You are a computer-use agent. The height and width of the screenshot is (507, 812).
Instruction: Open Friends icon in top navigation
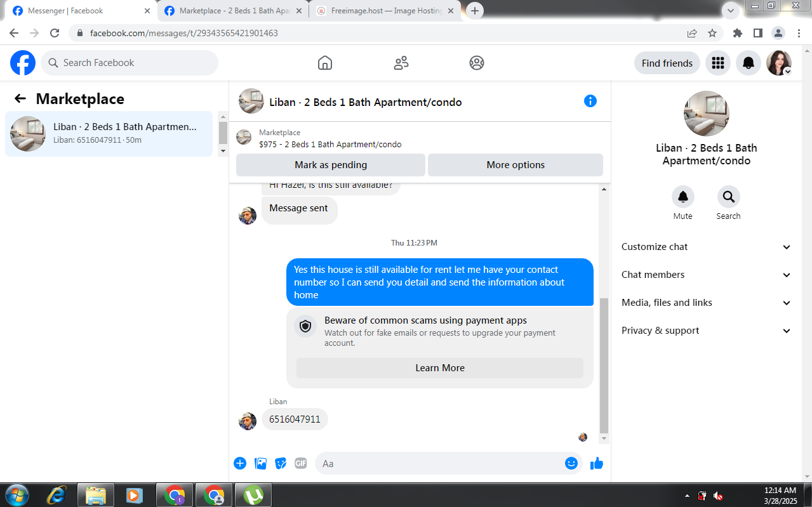pos(401,63)
